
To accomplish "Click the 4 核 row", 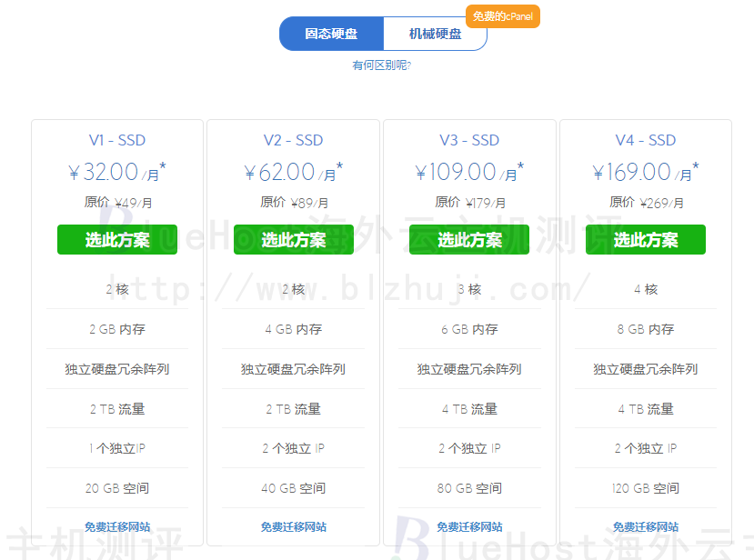I will point(646,289).
